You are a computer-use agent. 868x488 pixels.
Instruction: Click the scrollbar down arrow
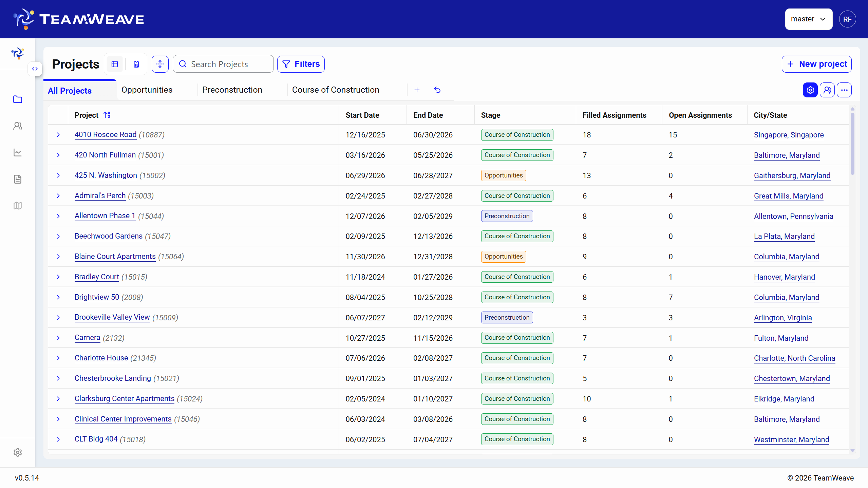(x=852, y=451)
